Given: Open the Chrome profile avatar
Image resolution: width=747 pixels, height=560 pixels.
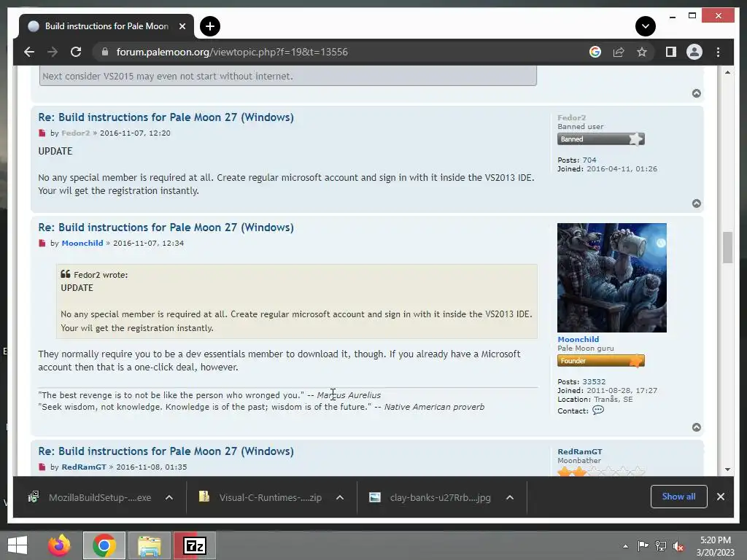Looking at the screenshot, I should tap(694, 52).
